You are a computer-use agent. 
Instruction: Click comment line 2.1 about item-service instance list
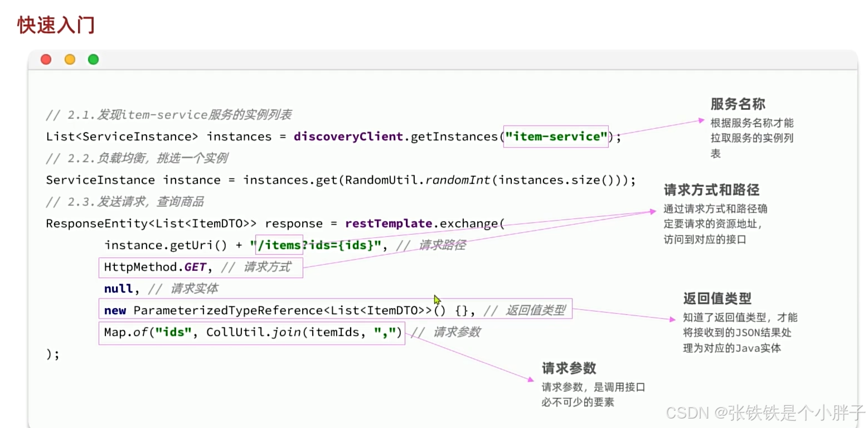[169, 115]
